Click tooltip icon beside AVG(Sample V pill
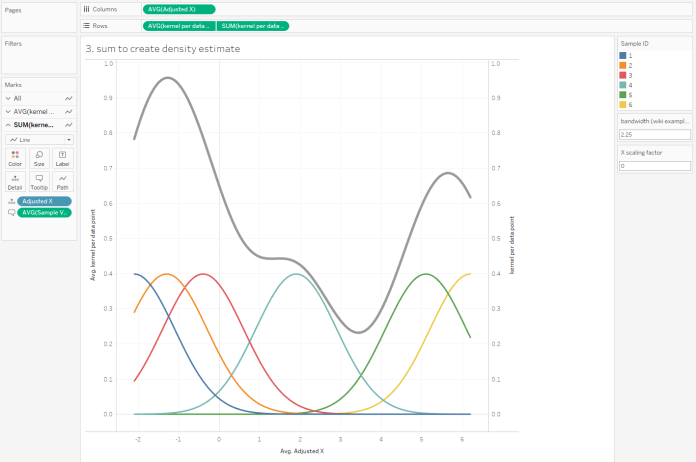The height and width of the screenshot is (462, 696). tap(12, 213)
